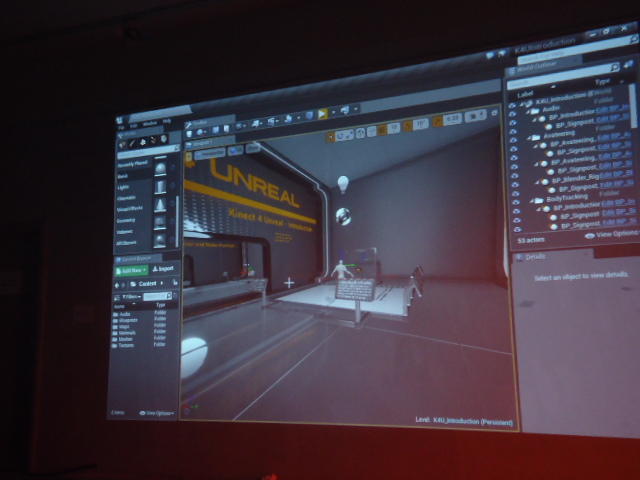Screen dimensions: 640x480
Task: Open the Help menu
Action: 167,122
